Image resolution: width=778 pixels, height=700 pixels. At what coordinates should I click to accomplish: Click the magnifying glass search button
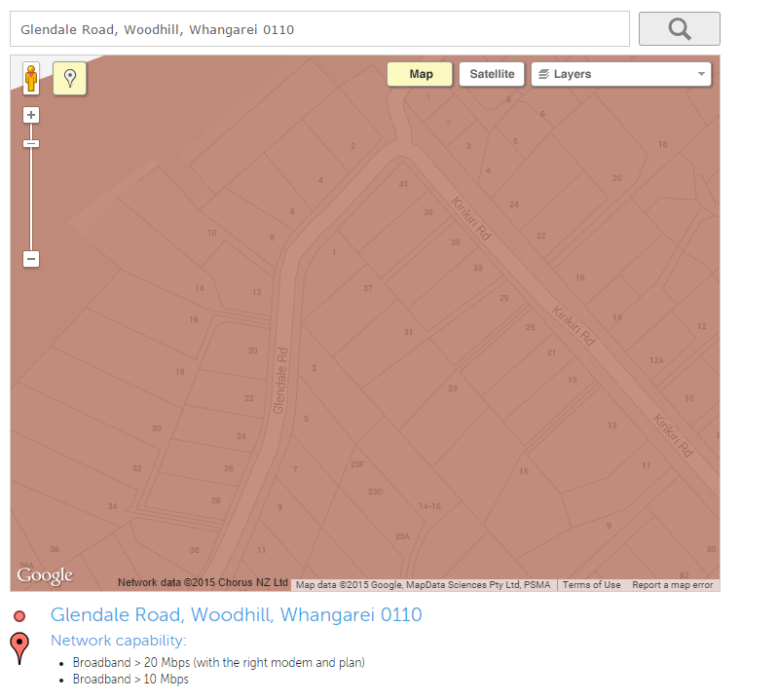tap(679, 29)
